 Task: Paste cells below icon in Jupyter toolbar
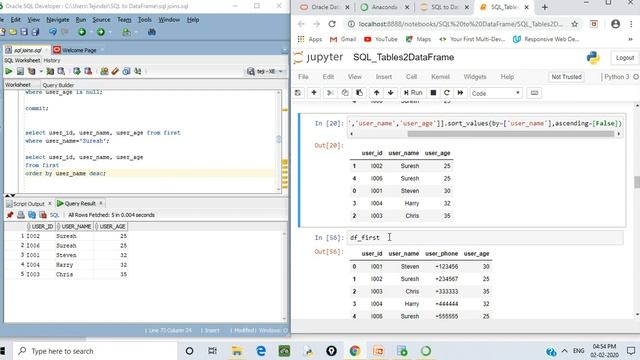[360, 93]
